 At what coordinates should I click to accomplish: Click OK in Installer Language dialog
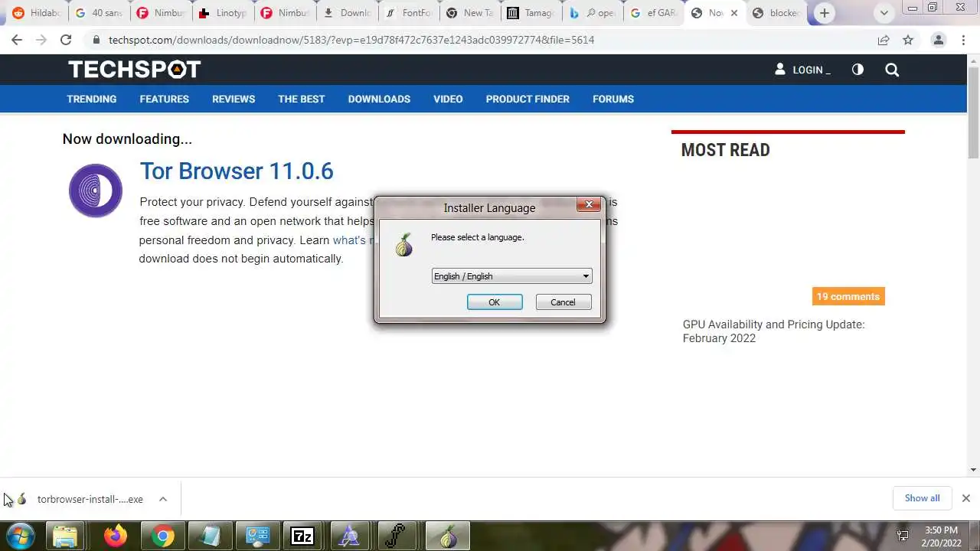coord(495,302)
